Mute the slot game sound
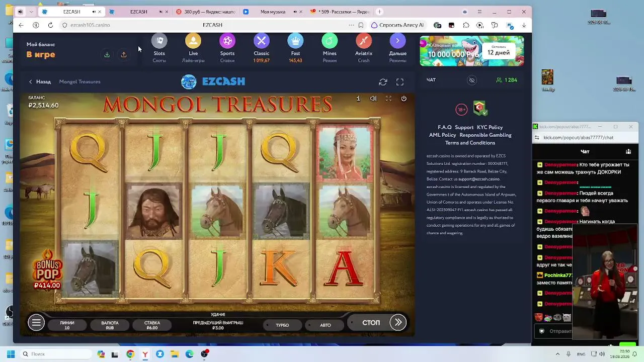Screen dimensions: 644x362 (373, 99)
